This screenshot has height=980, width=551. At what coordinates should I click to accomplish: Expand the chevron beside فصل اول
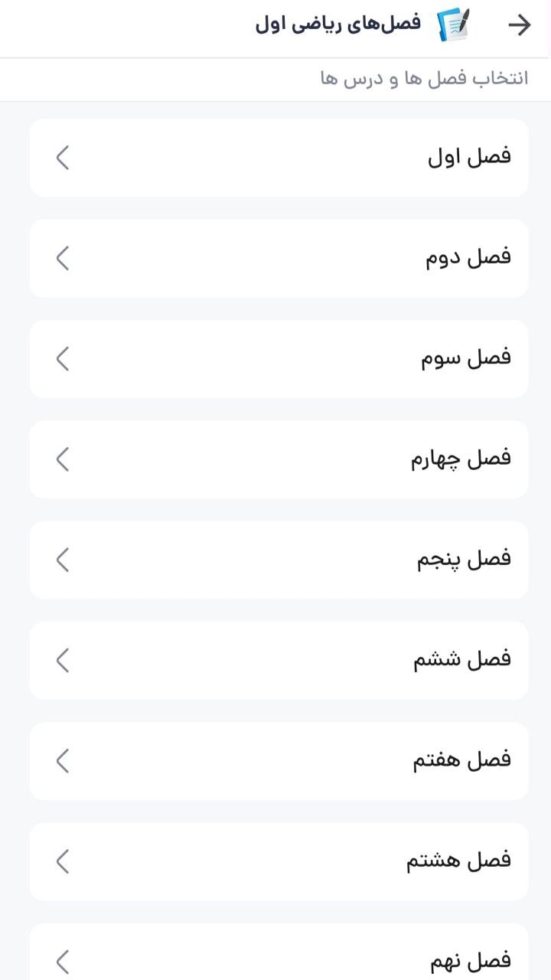[x=63, y=158]
